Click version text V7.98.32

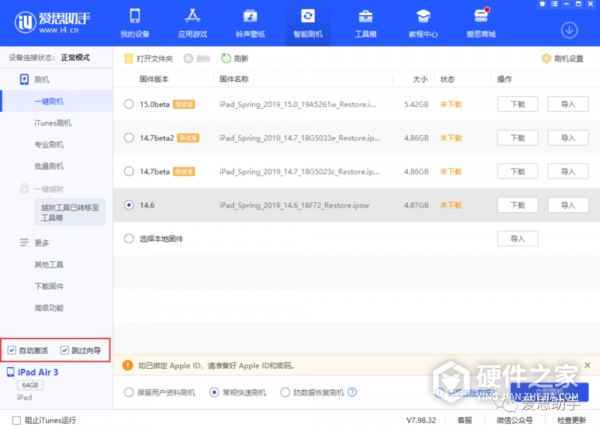(x=421, y=420)
